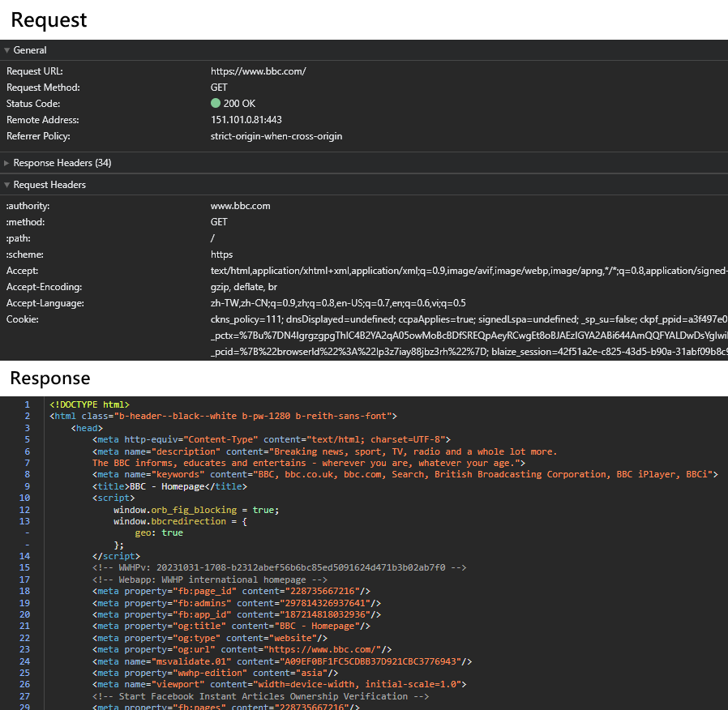Click the meta description Breaking news line
Viewport: 728px width, 710px height.
tap(324, 451)
